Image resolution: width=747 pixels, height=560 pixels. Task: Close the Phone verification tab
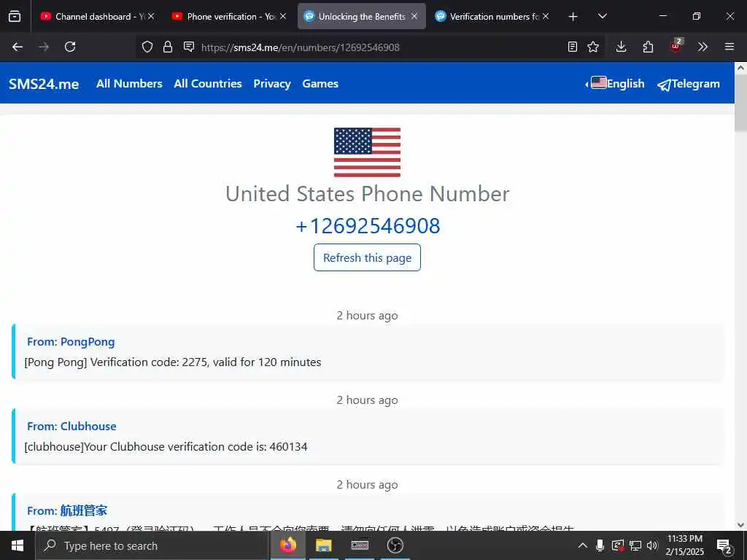pyautogui.click(x=283, y=16)
